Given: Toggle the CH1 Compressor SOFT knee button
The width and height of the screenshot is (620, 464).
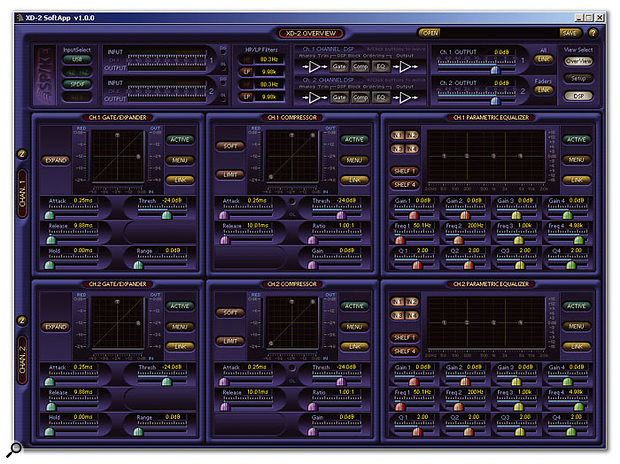Looking at the screenshot, I should 230,146.
